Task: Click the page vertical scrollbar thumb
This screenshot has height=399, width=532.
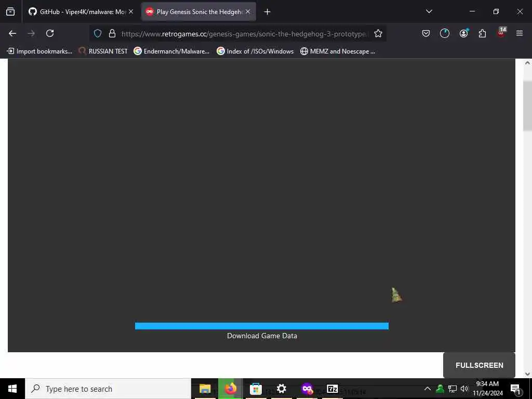Action: (527, 106)
